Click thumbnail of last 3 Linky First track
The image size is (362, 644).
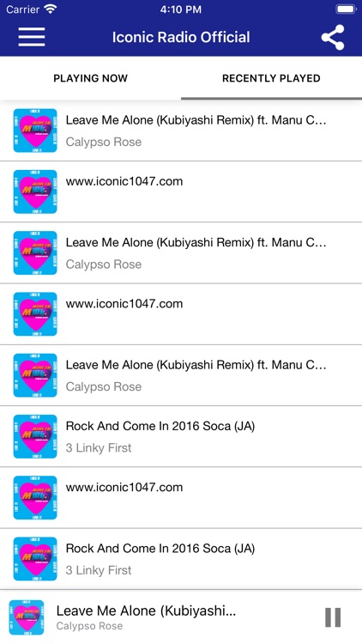(x=35, y=559)
